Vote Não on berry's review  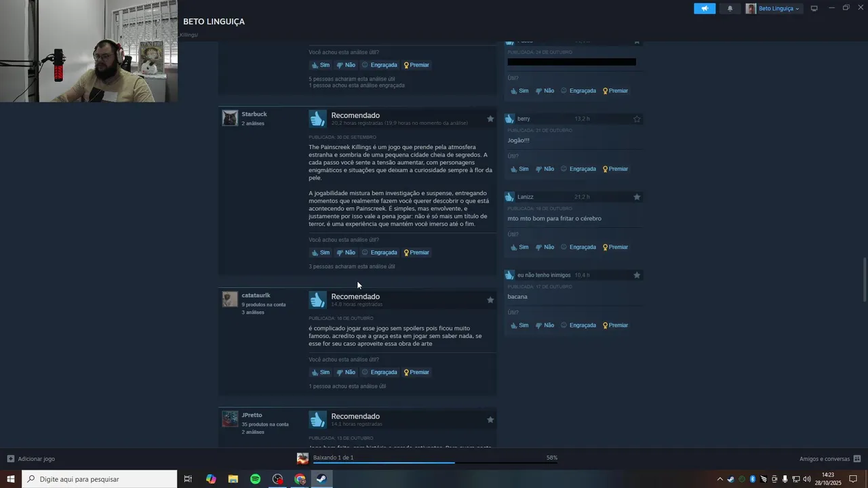(545, 169)
